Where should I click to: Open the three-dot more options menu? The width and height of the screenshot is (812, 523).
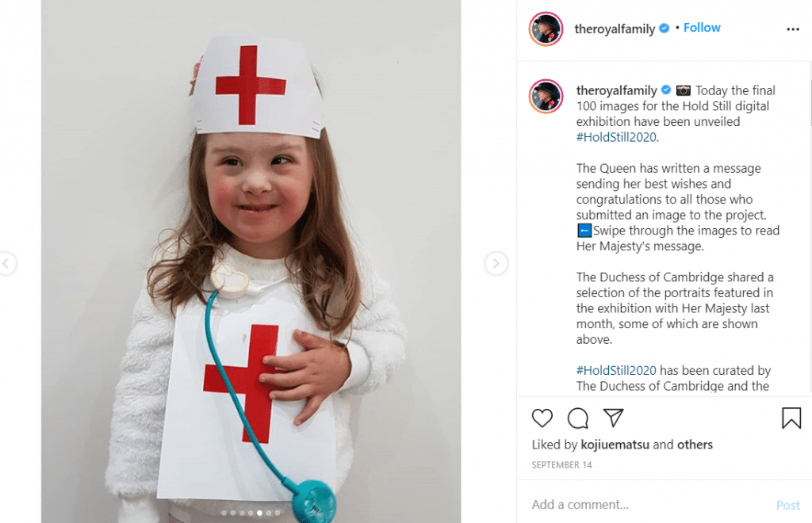click(x=793, y=29)
